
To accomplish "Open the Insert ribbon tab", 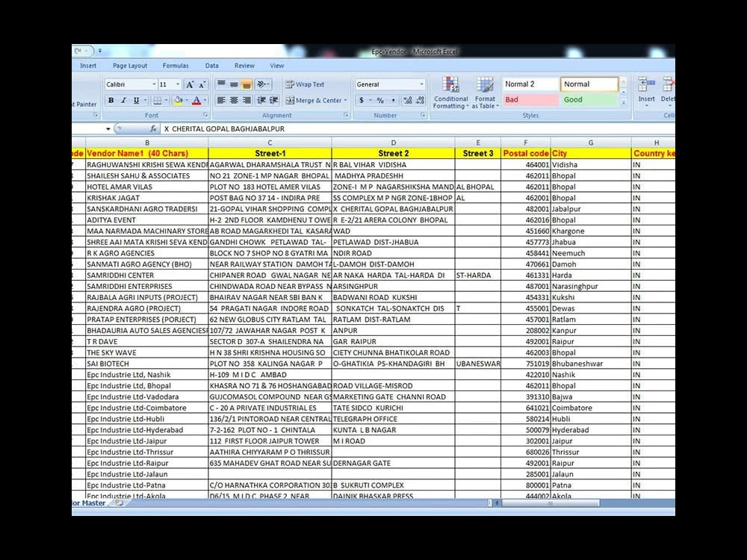I will [x=88, y=66].
